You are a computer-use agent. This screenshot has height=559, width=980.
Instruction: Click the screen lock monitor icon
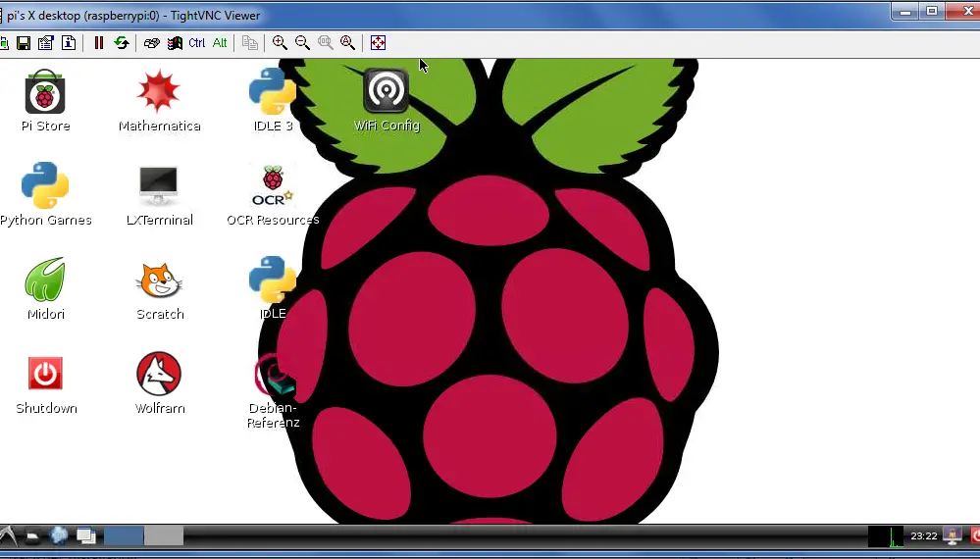click(x=953, y=535)
